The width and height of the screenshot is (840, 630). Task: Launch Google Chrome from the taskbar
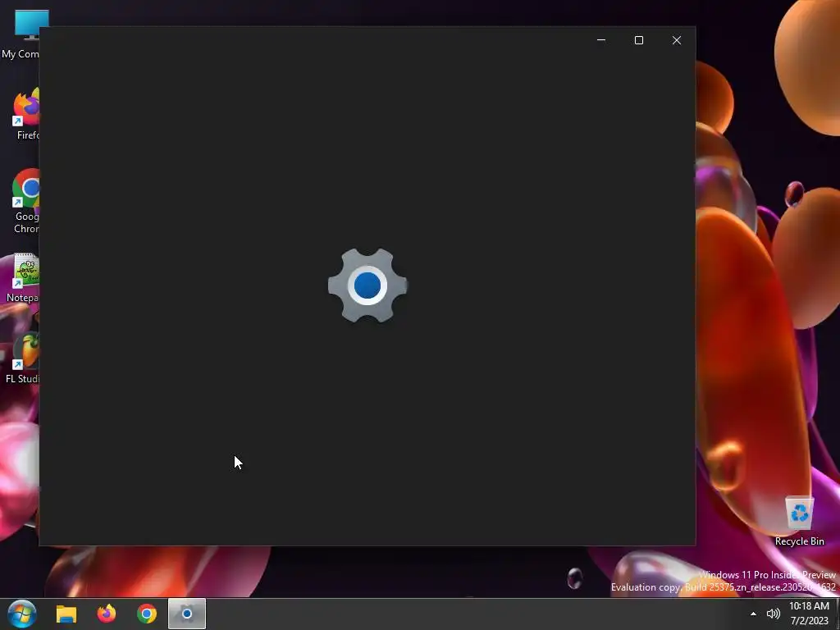click(146, 614)
